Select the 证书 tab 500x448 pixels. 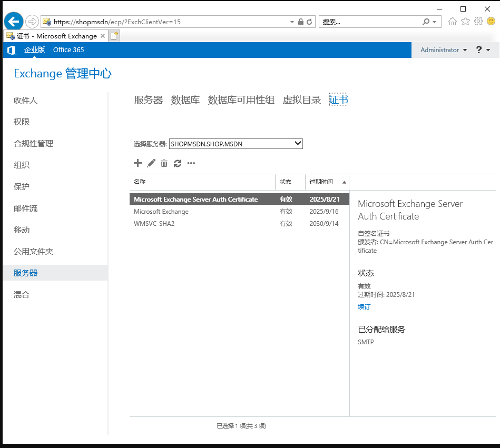click(339, 99)
